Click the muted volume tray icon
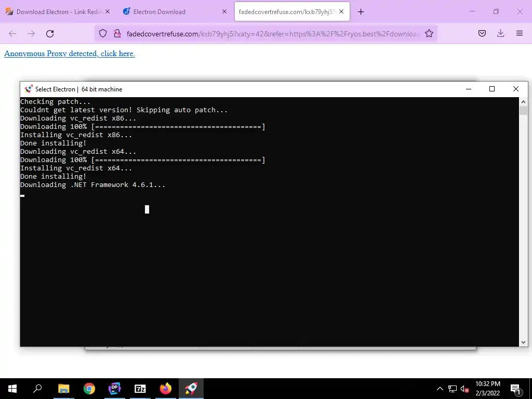The width and height of the screenshot is (532, 399). (x=464, y=389)
